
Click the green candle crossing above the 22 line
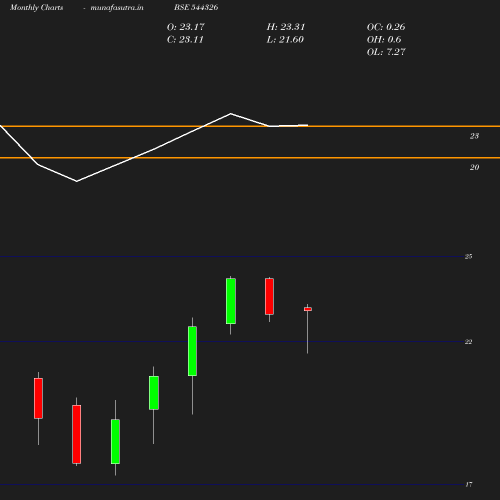192,351
